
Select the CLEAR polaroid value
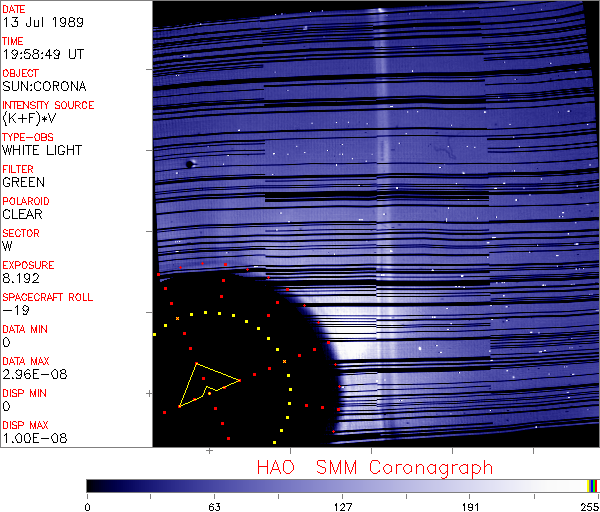[x=22, y=214]
